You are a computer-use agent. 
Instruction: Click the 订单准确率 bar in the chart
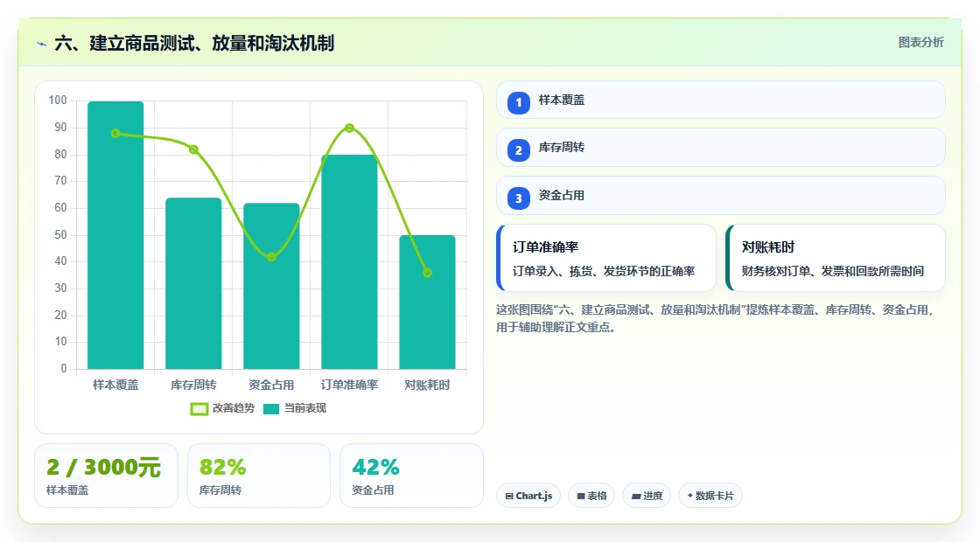(349, 261)
